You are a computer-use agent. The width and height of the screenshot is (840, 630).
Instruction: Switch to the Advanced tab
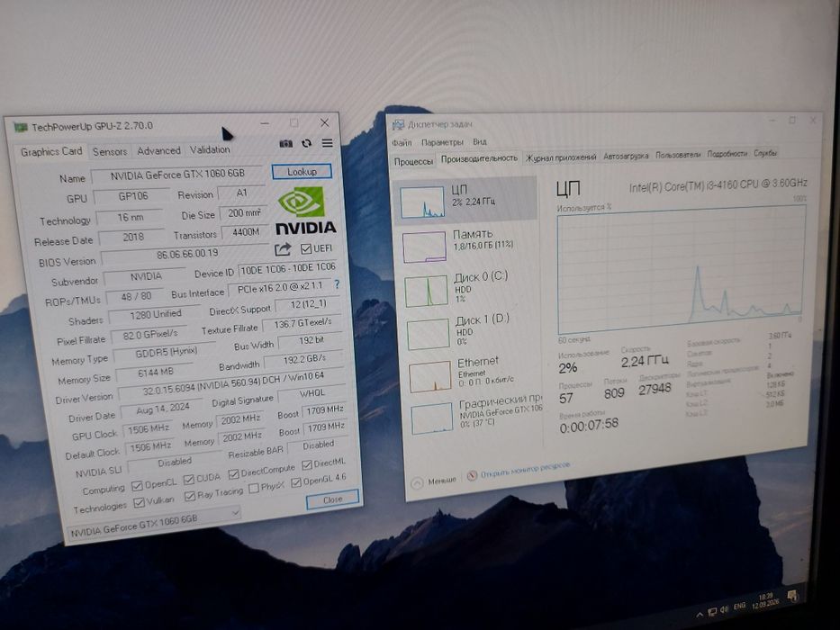tap(158, 151)
